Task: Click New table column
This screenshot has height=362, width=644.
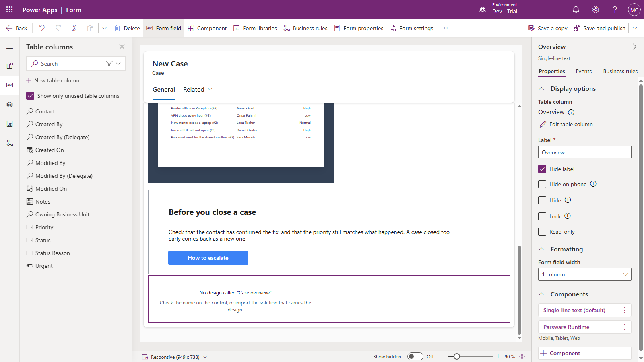Action: [53, 80]
